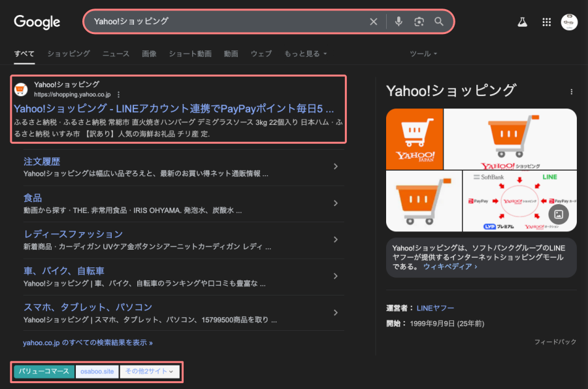
Task: Open the スマホ、タブレット、パソコン sitelink
Action: pos(88,307)
